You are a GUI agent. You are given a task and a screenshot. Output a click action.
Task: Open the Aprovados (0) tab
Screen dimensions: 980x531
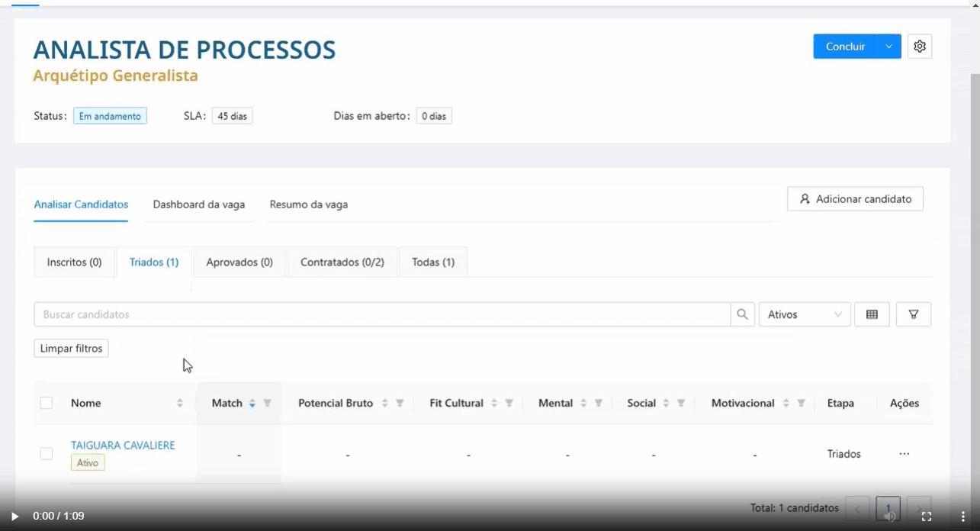click(x=239, y=262)
